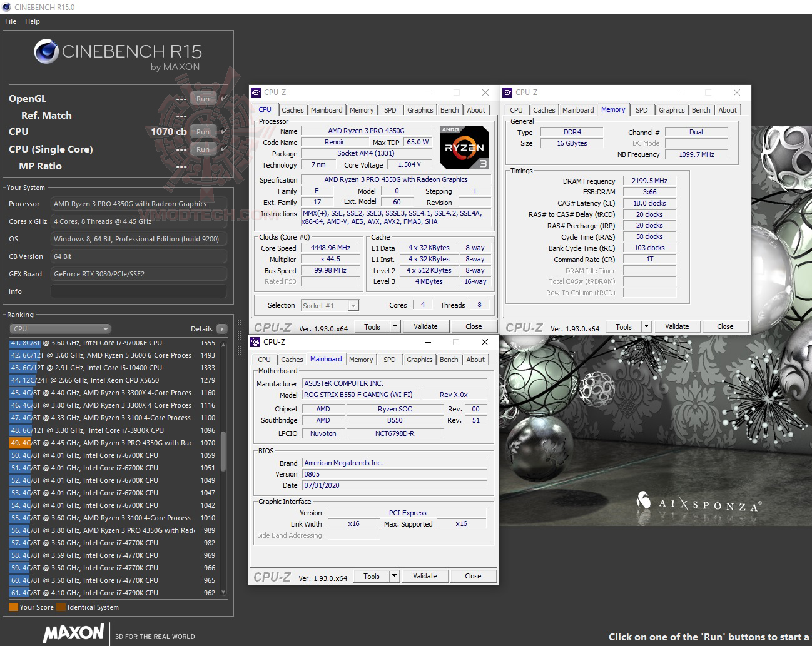Click the Core Speed value 4448.96 MHz
The height and width of the screenshot is (646, 812).
(x=330, y=248)
